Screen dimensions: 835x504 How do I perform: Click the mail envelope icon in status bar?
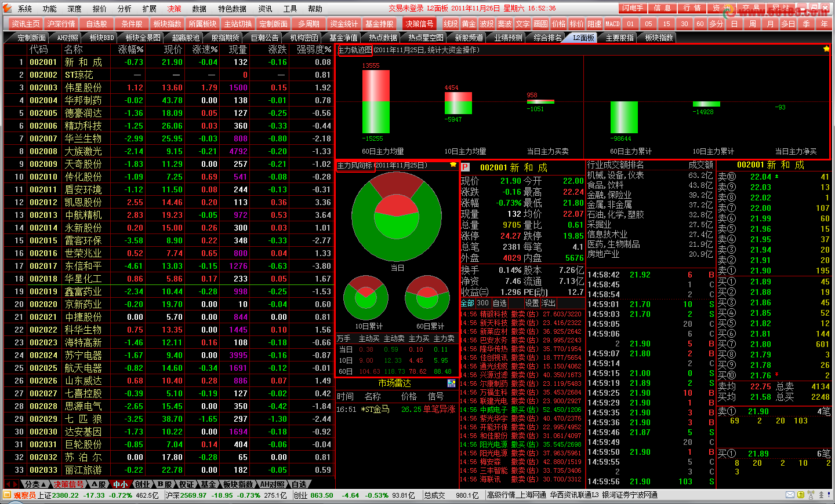(x=790, y=495)
